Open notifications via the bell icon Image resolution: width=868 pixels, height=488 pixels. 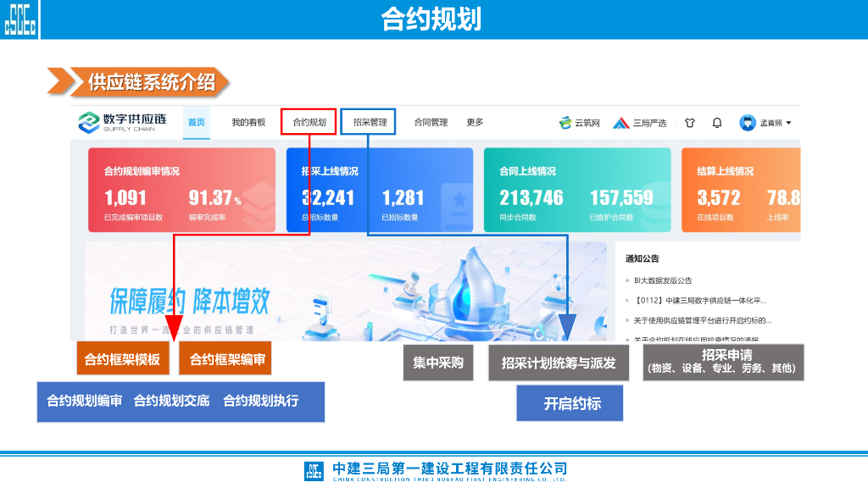coord(716,122)
